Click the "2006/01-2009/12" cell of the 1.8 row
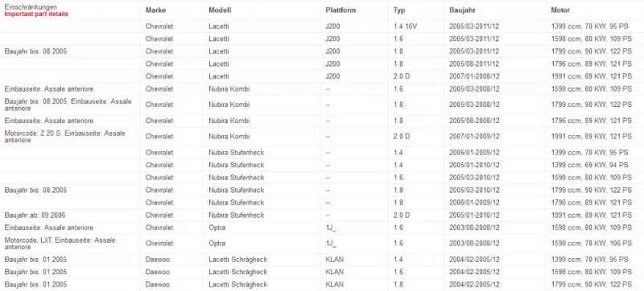Viewport: 644px width, 291px height. 474,203
